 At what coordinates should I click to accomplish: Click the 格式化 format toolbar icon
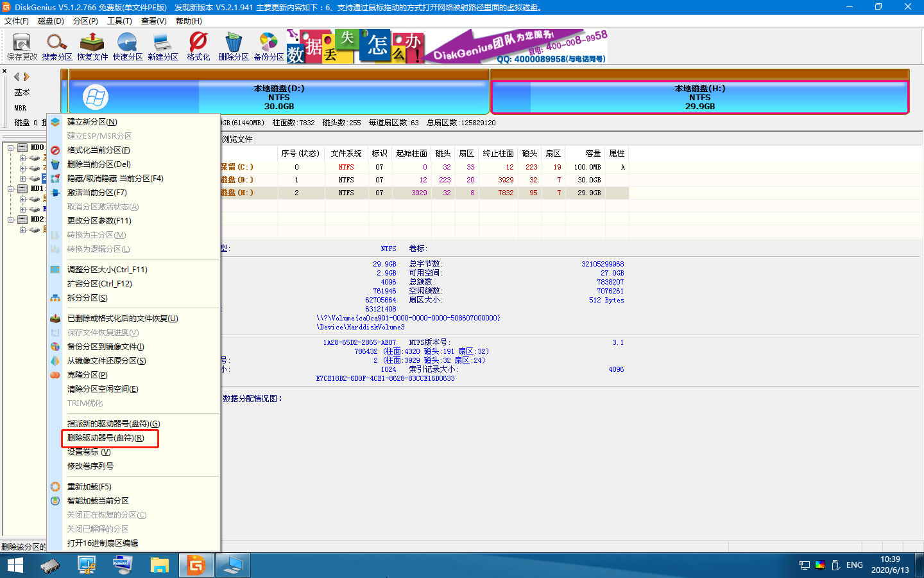coord(198,46)
